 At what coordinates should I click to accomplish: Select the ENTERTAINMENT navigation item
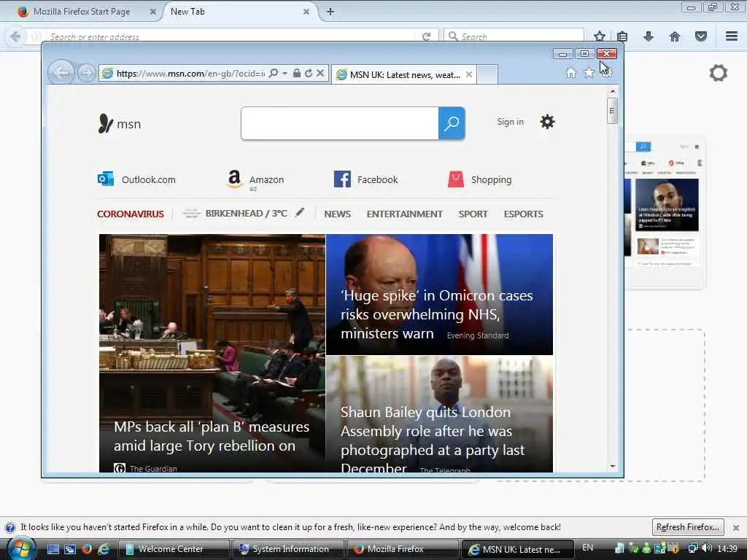pyautogui.click(x=404, y=214)
